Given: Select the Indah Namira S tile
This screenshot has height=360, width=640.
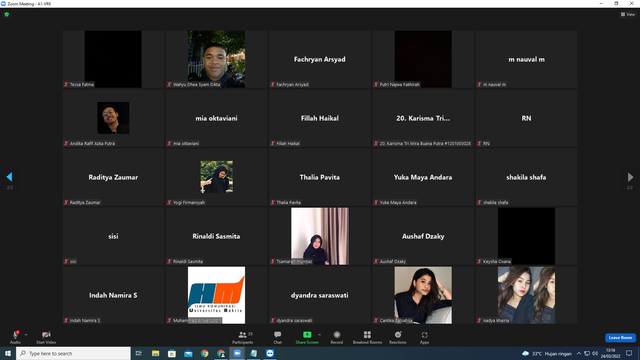Looking at the screenshot, I should pos(113,295).
